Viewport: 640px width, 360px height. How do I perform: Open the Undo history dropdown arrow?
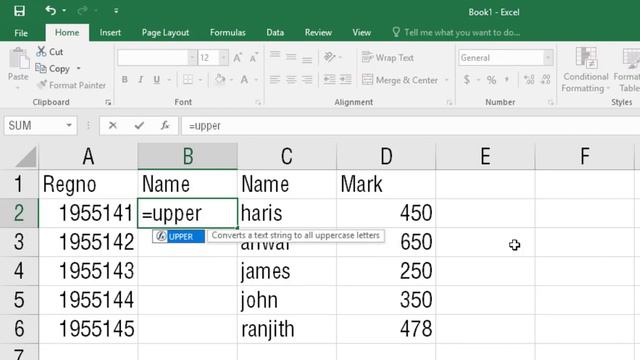(x=64, y=11)
